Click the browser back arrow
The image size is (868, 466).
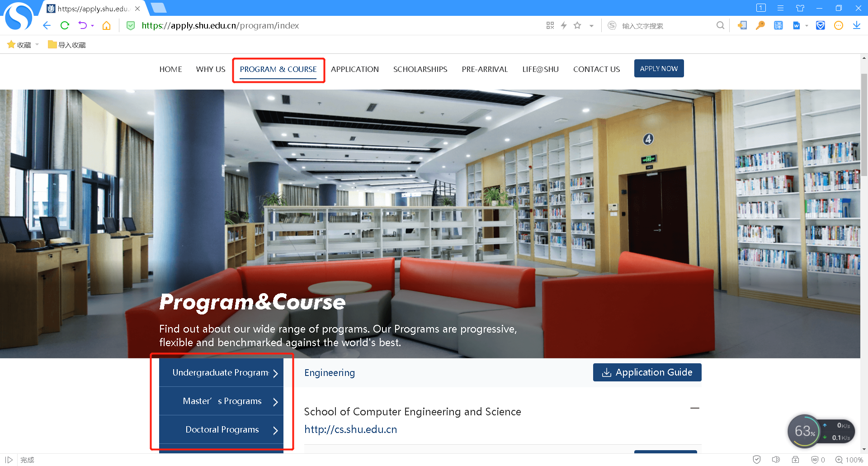coord(47,26)
